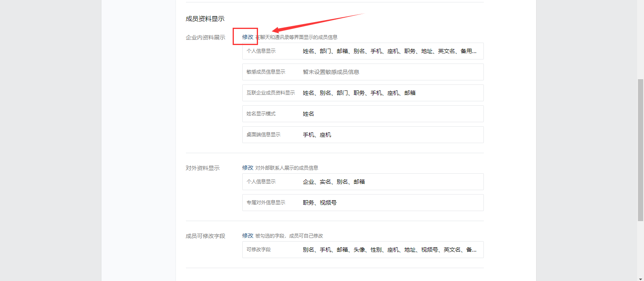
Task: Click the description 被勾选的字段，成员可自己修改
Action: point(289,236)
